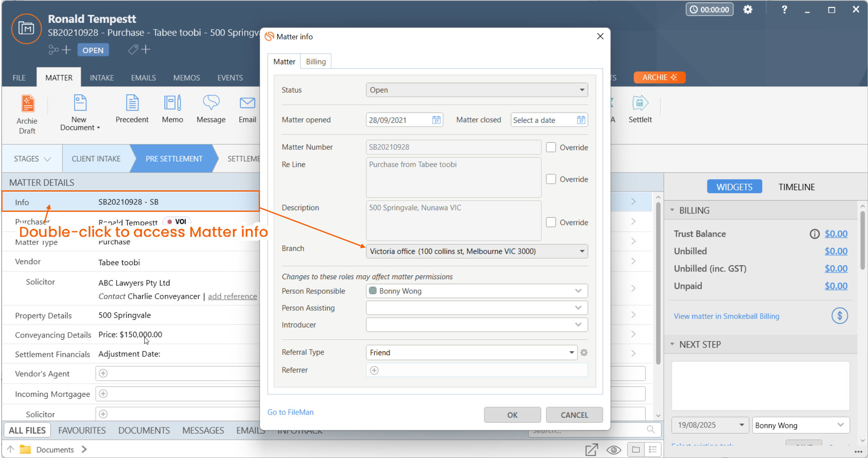Open the Precedent library icon

point(132,110)
